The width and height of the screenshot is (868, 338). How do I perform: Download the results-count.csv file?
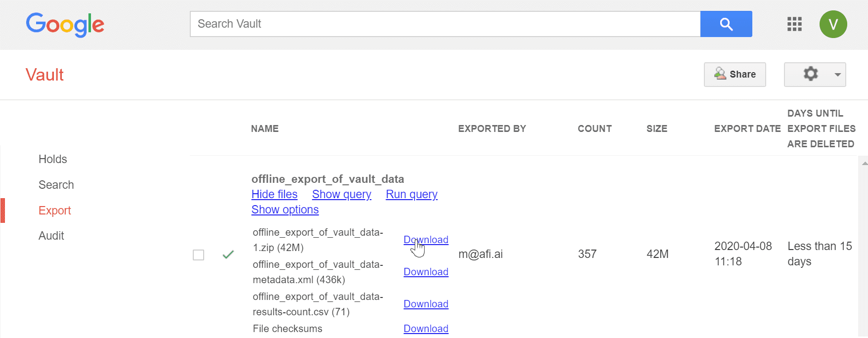coord(426,304)
